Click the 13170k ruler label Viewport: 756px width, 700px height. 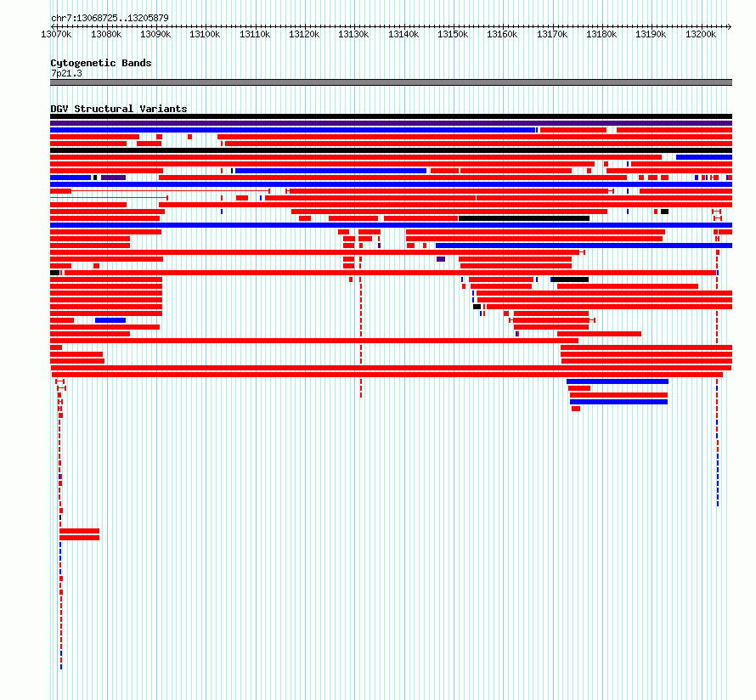tap(552, 34)
